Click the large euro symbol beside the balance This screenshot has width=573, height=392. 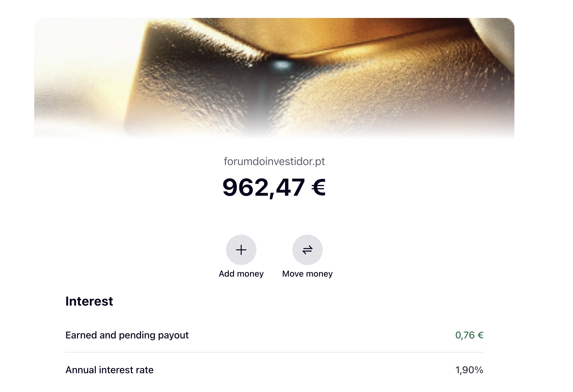pyautogui.click(x=318, y=188)
